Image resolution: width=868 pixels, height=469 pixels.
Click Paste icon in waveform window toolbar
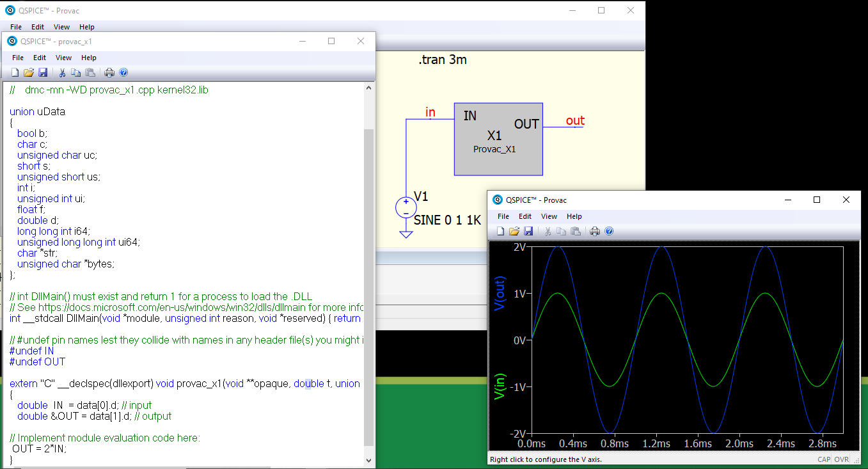tap(576, 231)
